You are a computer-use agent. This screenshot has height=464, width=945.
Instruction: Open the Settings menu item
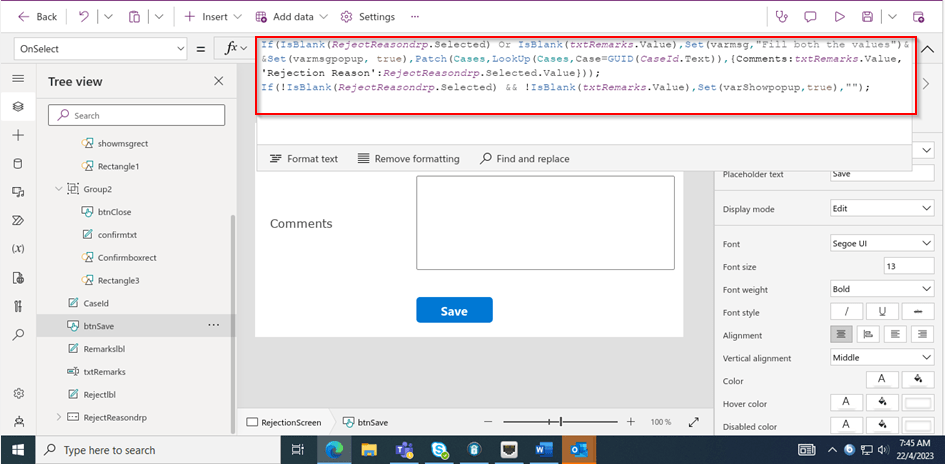click(x=367, y=17)
